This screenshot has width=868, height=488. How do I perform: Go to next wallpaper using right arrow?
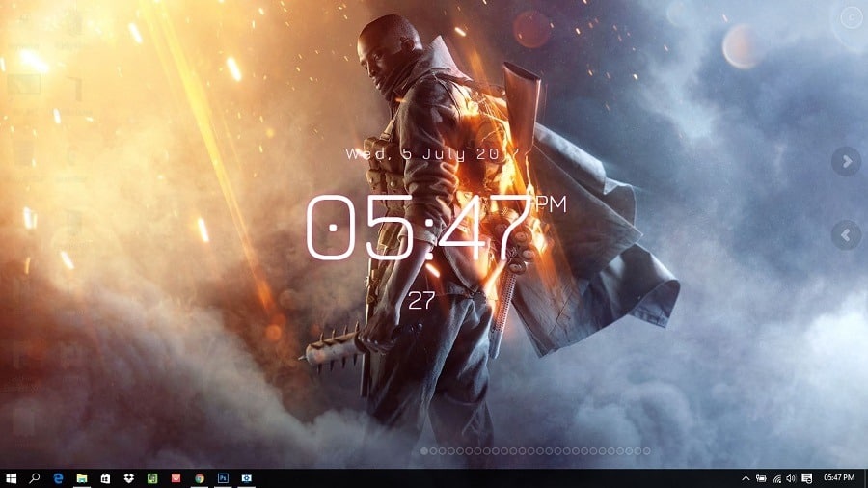click(x=846, y=161)
